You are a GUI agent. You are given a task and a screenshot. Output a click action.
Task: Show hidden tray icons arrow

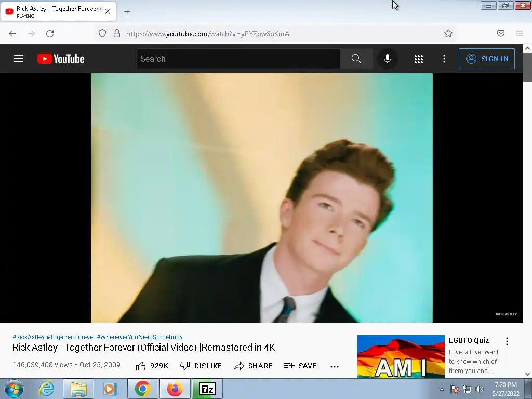point(442,389)
